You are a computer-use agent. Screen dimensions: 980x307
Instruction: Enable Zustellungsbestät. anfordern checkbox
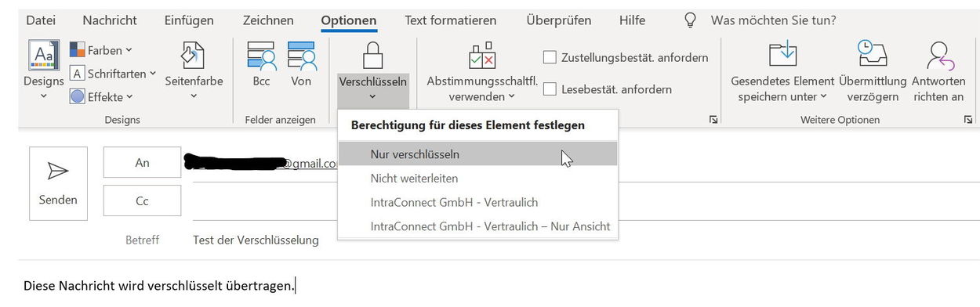click(x=550, y=57)
